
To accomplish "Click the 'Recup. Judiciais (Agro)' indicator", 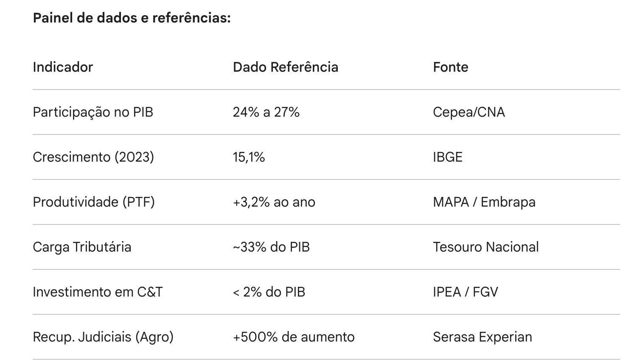I will click(103, 337).
